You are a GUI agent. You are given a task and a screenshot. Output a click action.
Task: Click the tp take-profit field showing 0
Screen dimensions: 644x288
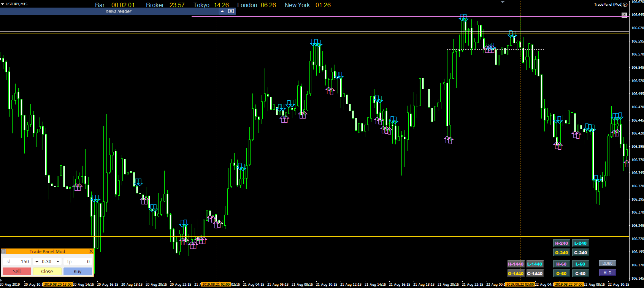point(78,262)
